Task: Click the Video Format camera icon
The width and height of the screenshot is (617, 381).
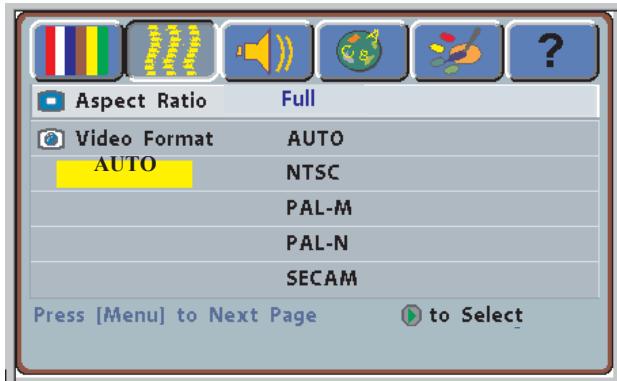Action: tap(51, 139)
